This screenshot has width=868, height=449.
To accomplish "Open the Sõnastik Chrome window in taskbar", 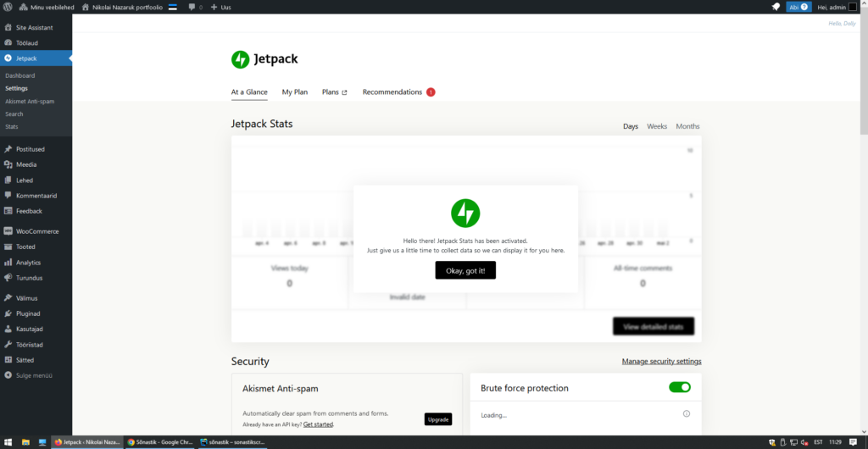I will pyautogui.click(x=159, y=442).
